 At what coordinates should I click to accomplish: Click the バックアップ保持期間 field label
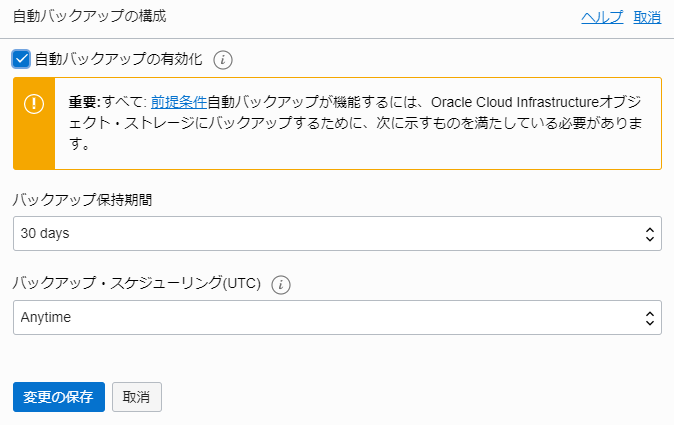click(x=82, y=199)
